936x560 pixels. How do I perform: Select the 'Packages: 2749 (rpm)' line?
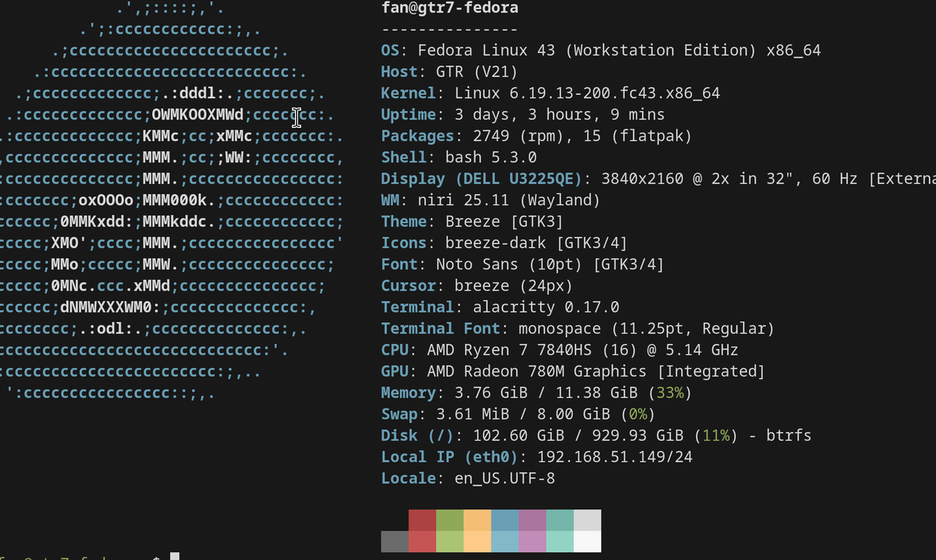537,136
